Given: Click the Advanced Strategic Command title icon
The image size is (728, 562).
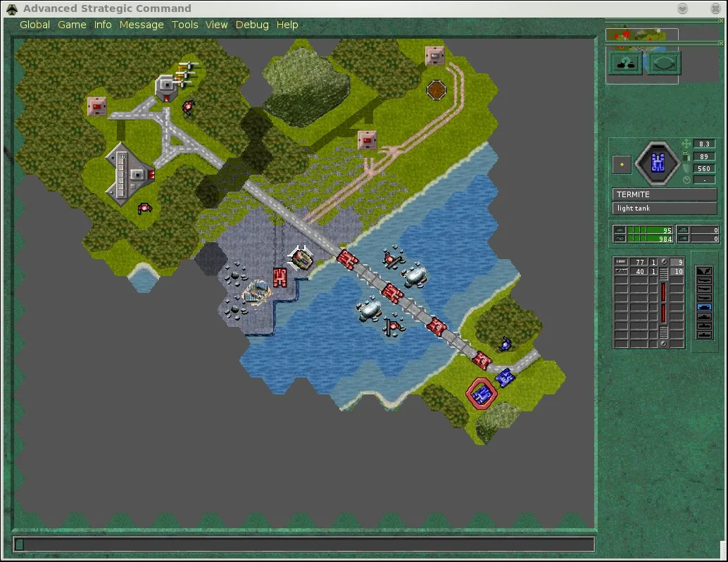Looking at the screenshot, I should pos(11,9).
